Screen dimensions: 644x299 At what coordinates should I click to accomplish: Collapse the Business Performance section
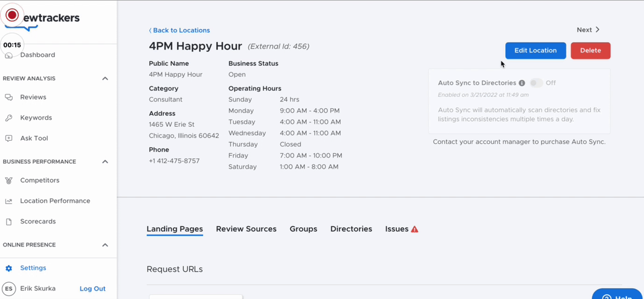pyautogui.click(x=105, y=162)
